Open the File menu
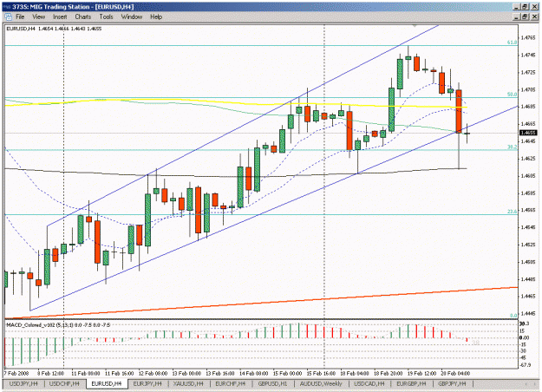The image size is (542, 392). [20, 16]
